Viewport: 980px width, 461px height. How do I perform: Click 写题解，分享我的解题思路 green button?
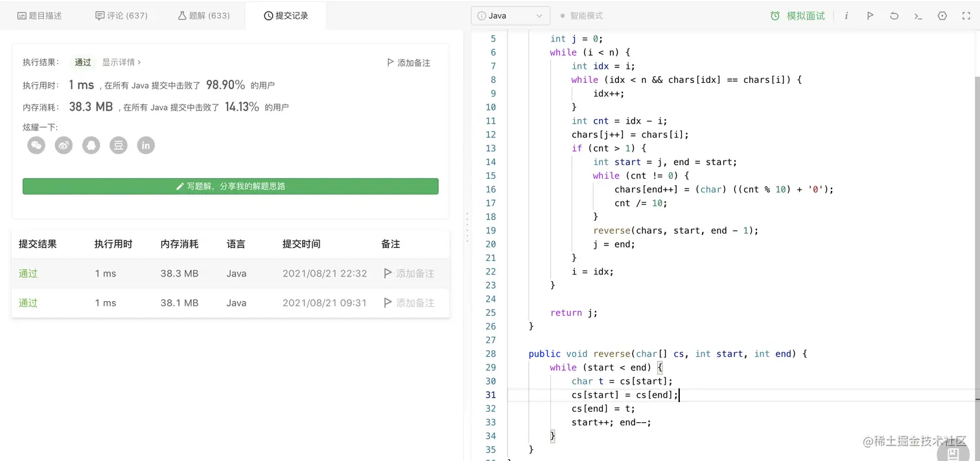(230, 186)
